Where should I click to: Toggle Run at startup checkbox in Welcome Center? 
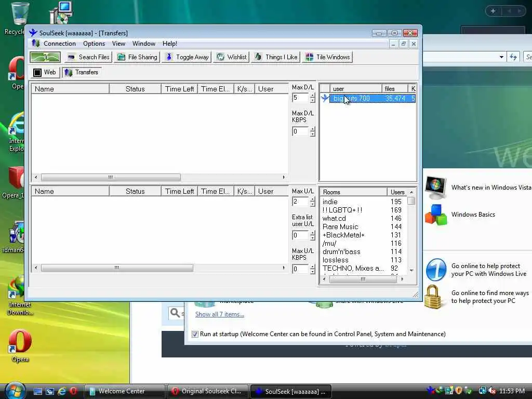[x=195, y=334]
